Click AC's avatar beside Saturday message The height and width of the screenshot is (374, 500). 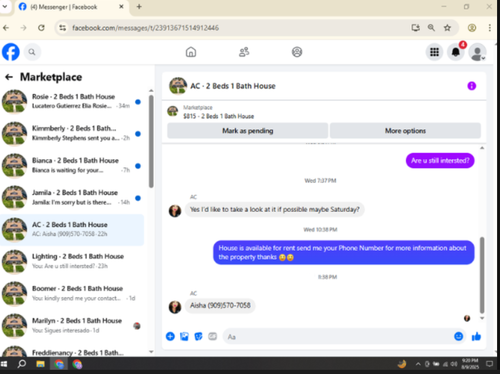[x=175, y=211]
